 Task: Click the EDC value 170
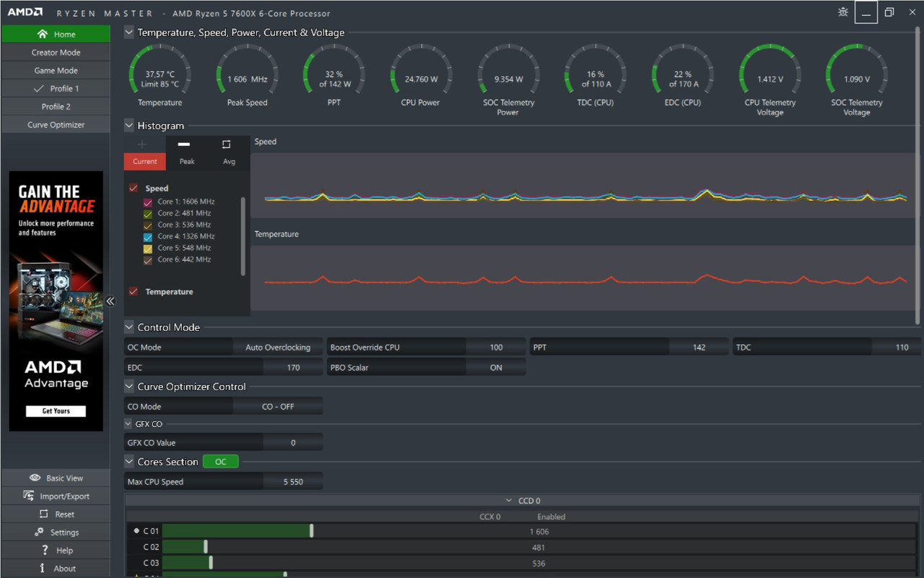tap(293, 368)
